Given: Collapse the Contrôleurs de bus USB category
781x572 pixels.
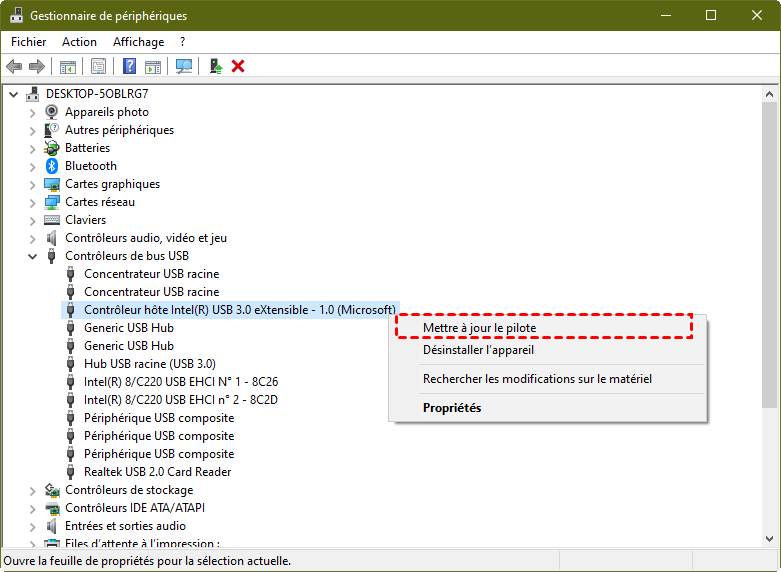Looking at the screenshot, I should 32,256.
